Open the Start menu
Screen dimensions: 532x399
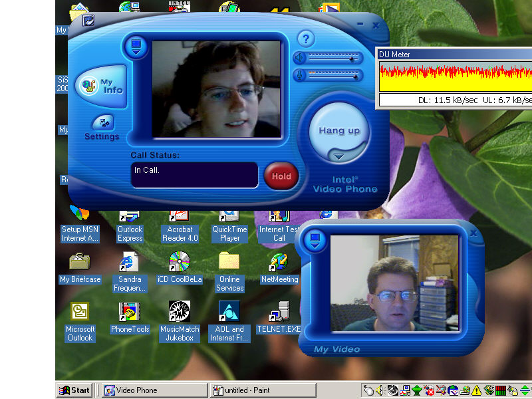(x=74, y=390)
